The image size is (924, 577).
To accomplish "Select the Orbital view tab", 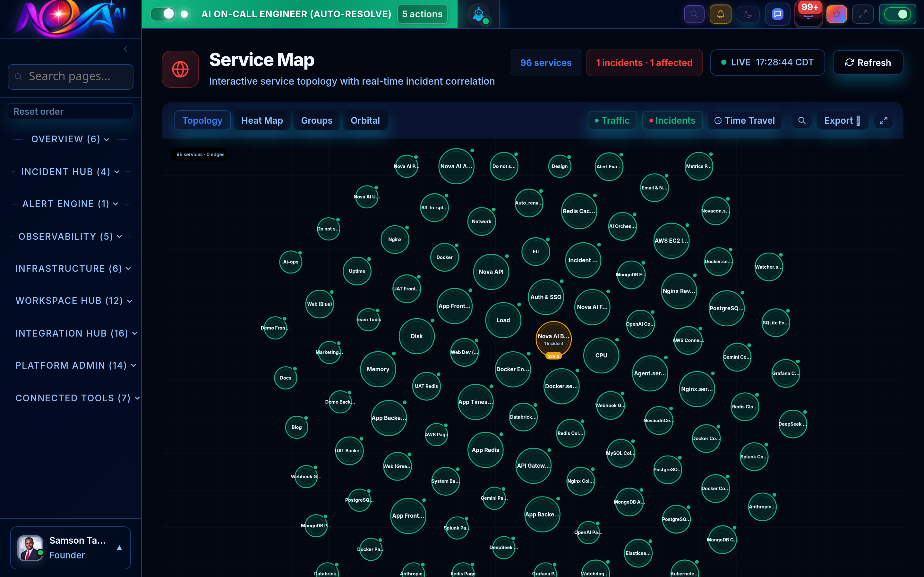I will pyautogui.click(x=365, y=120).
